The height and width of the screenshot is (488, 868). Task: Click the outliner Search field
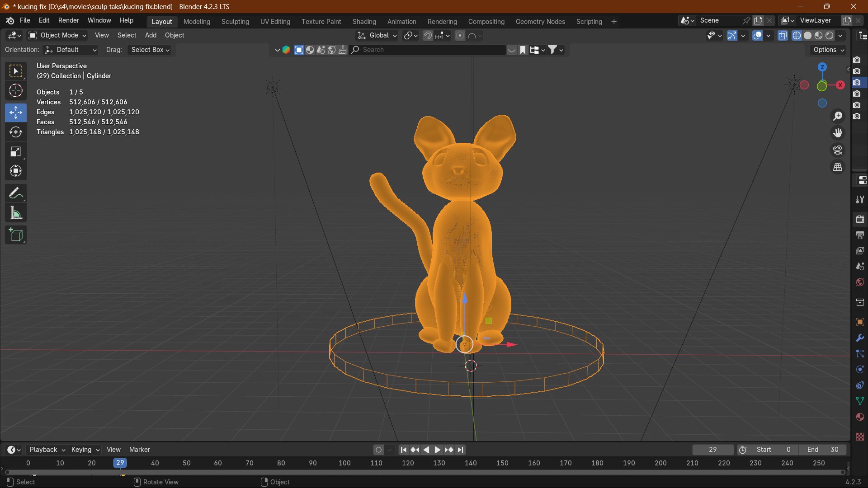coord(428,50)
